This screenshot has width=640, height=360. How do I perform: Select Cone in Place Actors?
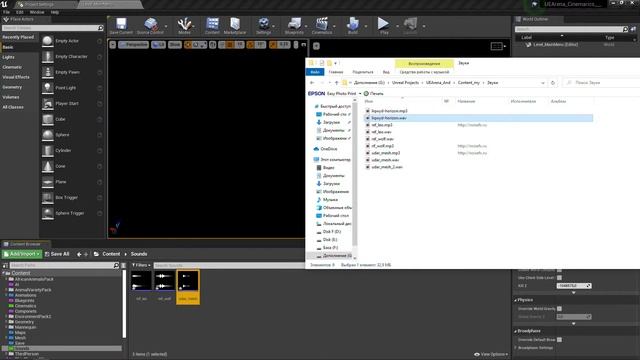tap(72, 166)
